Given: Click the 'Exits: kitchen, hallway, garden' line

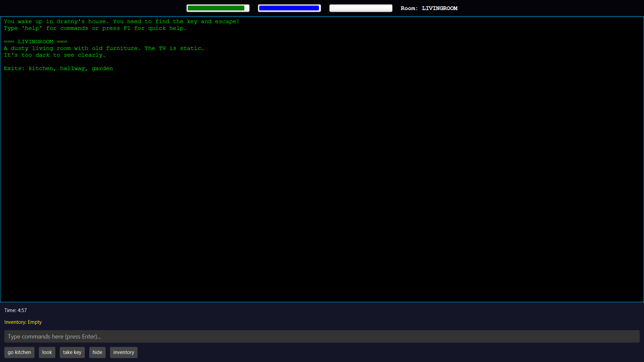Looking at the screenshot, I should pos(58,68).
